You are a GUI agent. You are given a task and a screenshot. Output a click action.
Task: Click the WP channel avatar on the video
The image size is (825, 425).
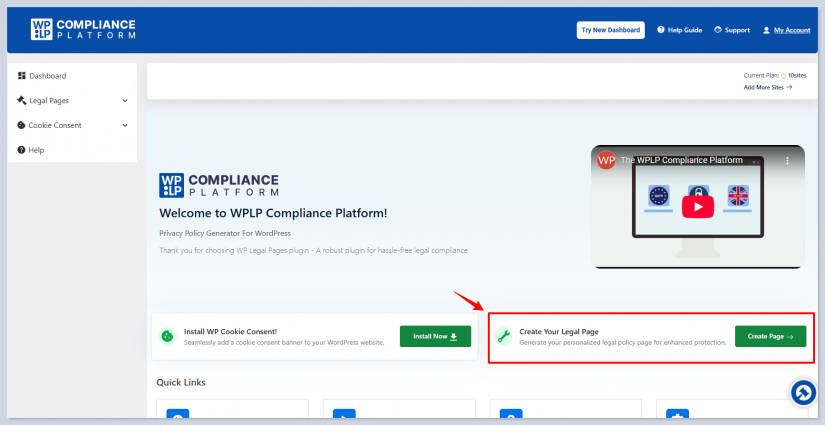(606, 160)
